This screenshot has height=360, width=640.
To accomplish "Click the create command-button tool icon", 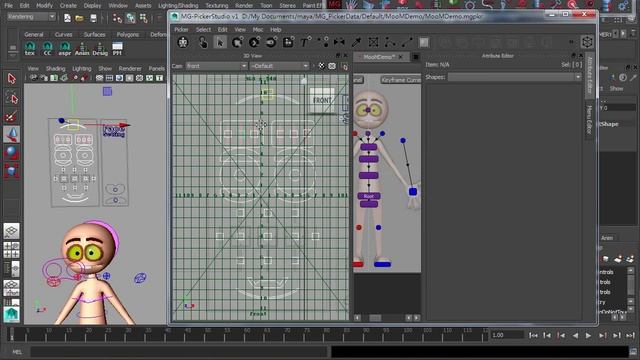I will tap(254, 42).
